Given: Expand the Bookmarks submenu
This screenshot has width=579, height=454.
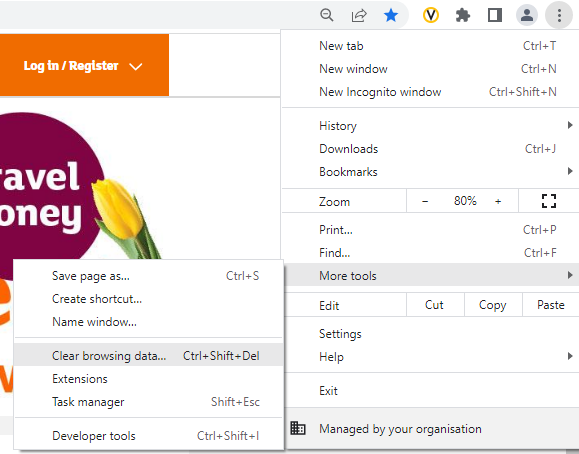Looking at the screenshot, I should pyautogui.click(x=431, y=172).
